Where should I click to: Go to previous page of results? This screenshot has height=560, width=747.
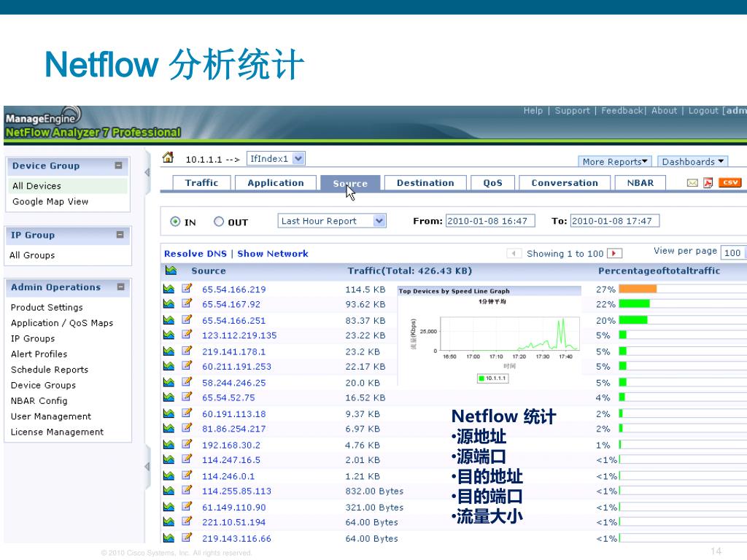click(x=514, y=253)
